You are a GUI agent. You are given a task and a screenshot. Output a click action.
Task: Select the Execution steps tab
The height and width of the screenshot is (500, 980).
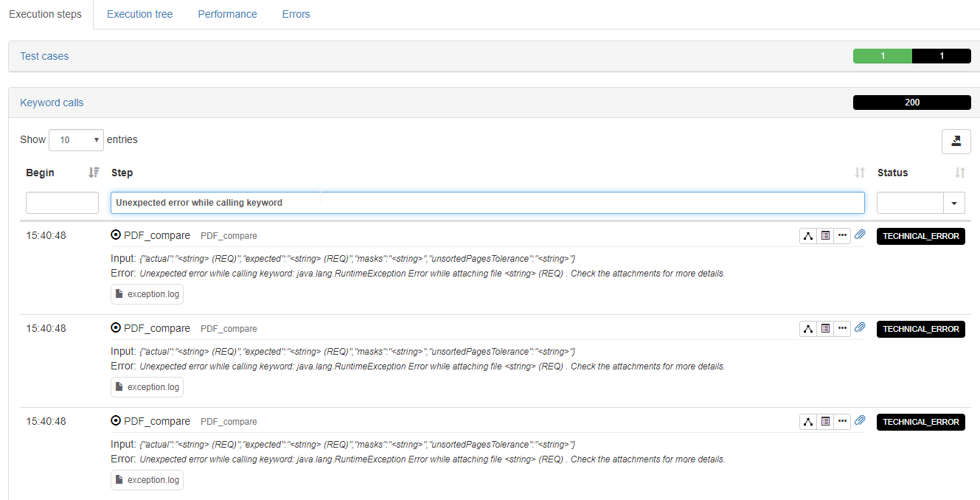(x=46, y=14)
